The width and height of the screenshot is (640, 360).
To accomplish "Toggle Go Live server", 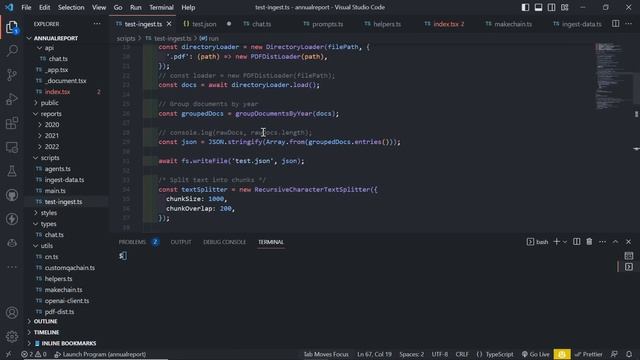I will click(x=535, y=354).
